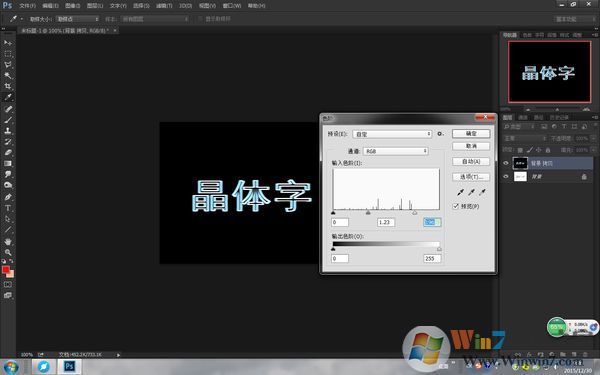Open the Filter menu
The image size is (600, 375).
[164, 6]
